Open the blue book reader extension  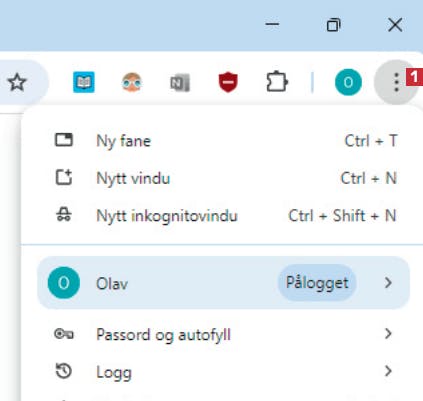[x=84, y=82]
